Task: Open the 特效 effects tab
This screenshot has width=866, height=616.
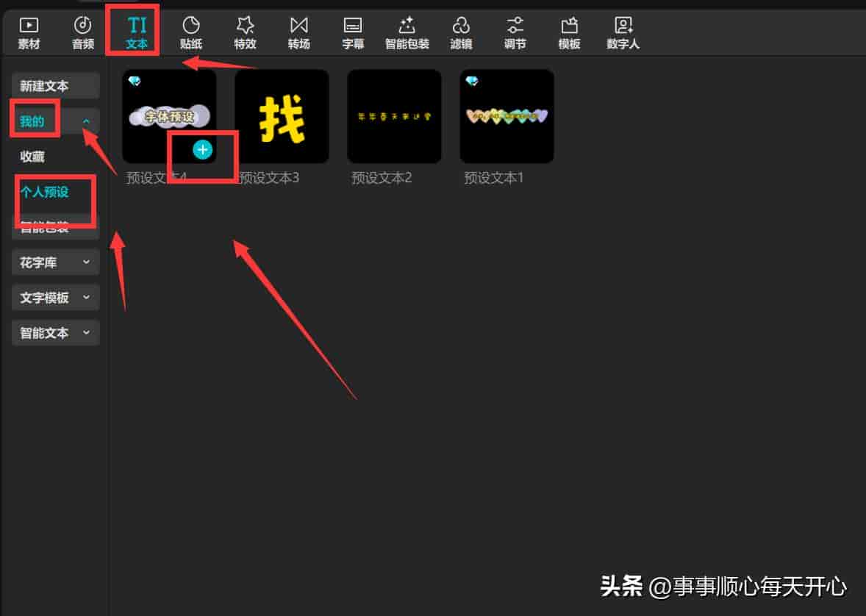Action: (245, 33)
